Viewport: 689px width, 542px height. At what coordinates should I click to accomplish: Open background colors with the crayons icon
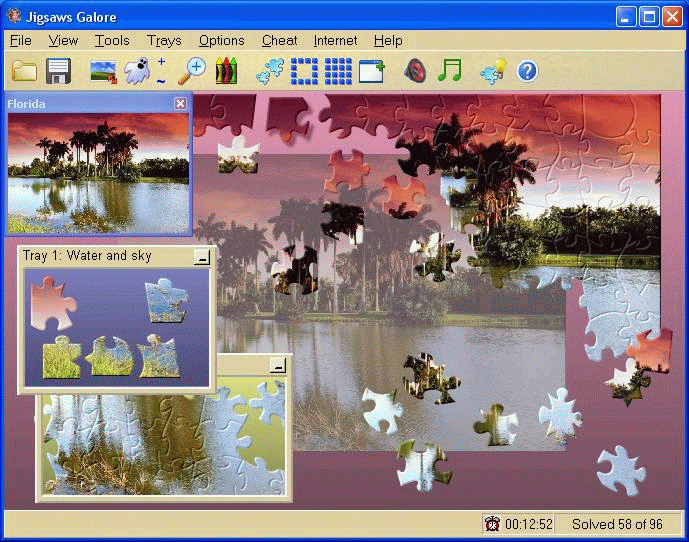click(226, 70)
